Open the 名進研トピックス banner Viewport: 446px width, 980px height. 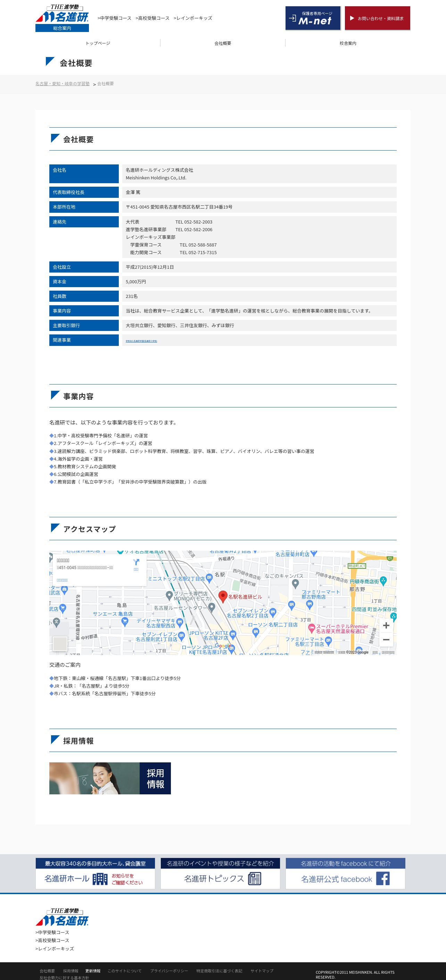point(220,873)
